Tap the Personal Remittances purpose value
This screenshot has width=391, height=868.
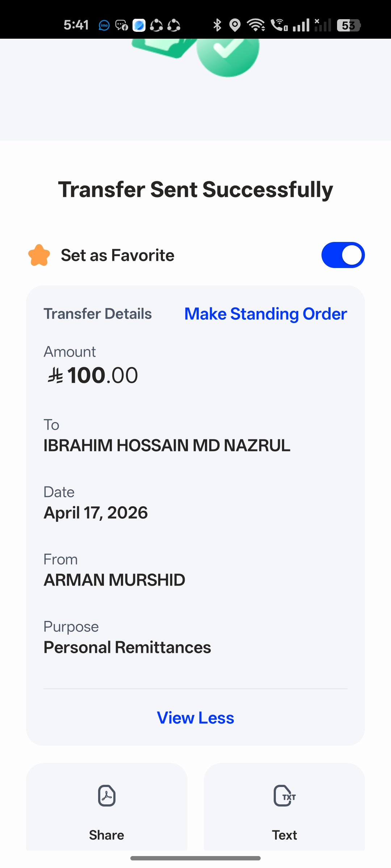coord(127,647)
